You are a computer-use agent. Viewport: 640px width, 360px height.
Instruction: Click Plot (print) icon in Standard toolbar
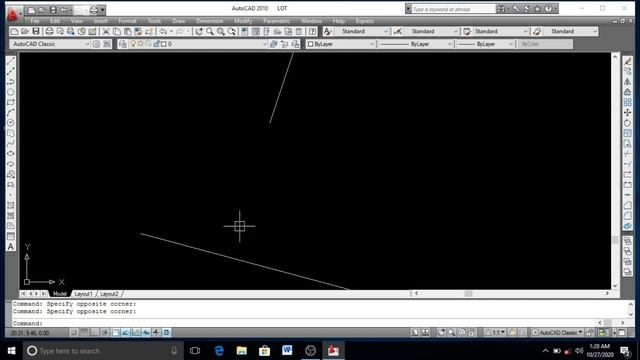point(49,31)
